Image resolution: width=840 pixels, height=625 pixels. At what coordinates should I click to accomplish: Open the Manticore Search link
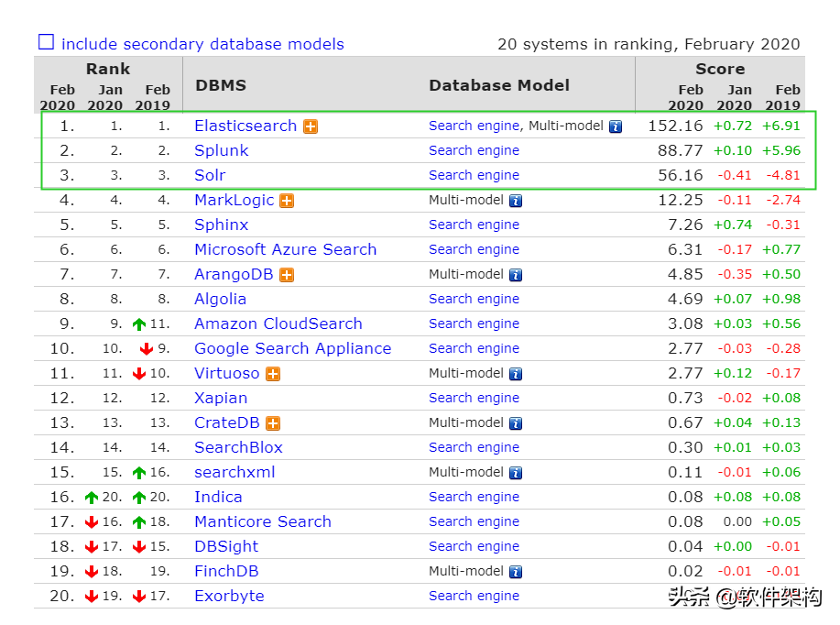tap(263, 521)
